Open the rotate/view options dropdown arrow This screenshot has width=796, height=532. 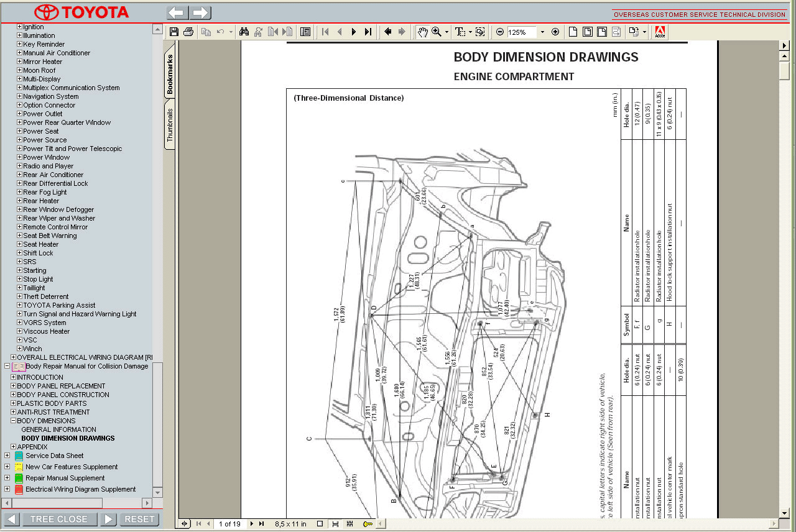[x=644, y=32]
